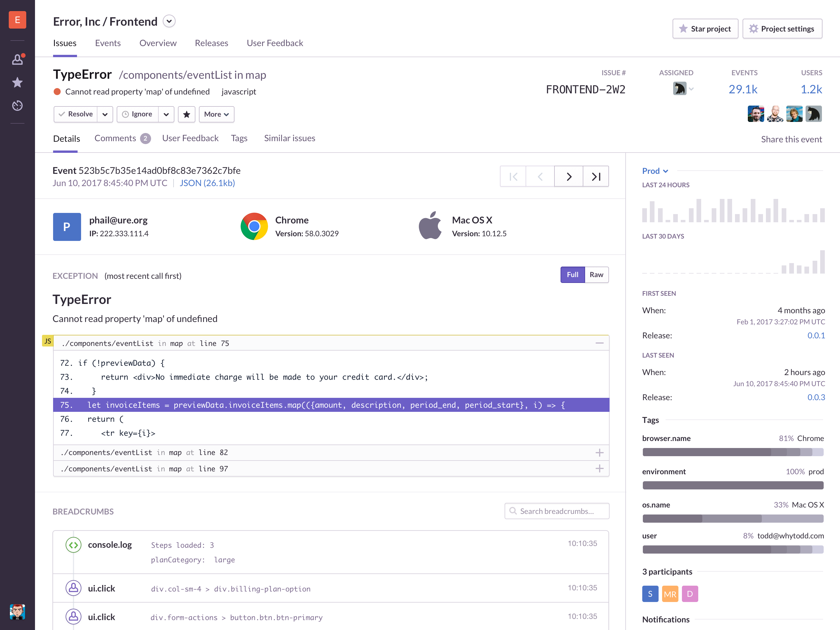Click the JS platform badge

coord(48,341)
